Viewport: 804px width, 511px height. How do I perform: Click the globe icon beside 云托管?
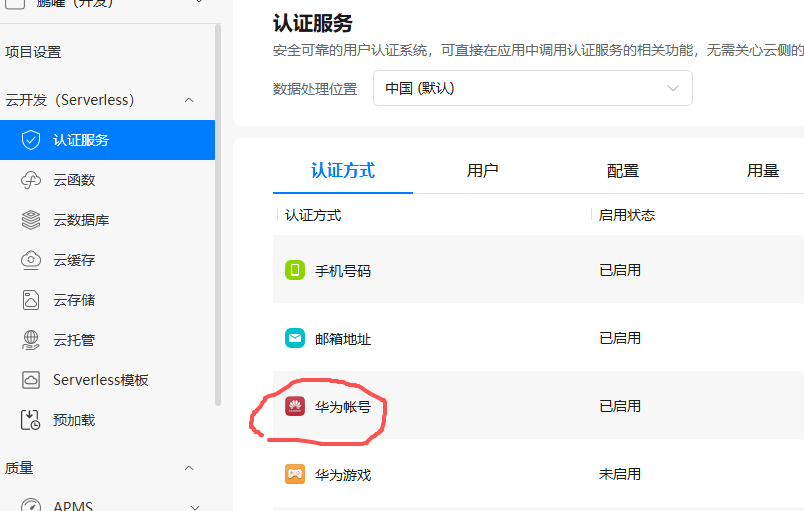(x=31, y=340)
